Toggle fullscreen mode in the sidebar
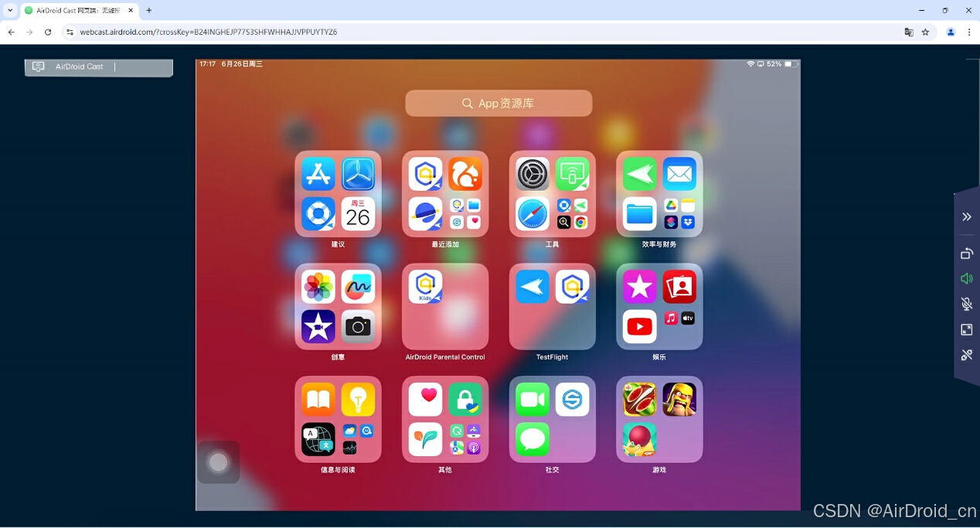This screenshot has width=980, height=528. (x=966, y=329)
